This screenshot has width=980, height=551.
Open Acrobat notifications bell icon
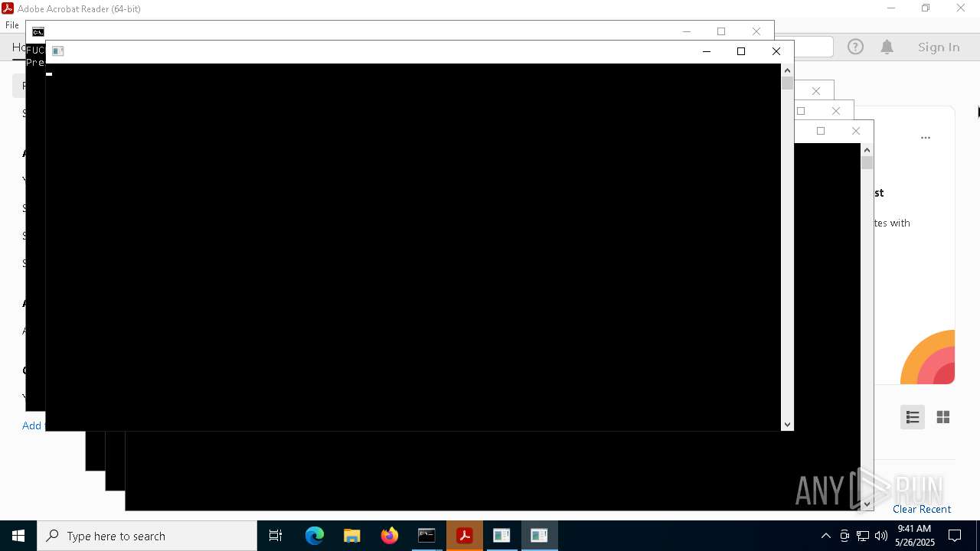pyautogui.click(x=887, y=47)
